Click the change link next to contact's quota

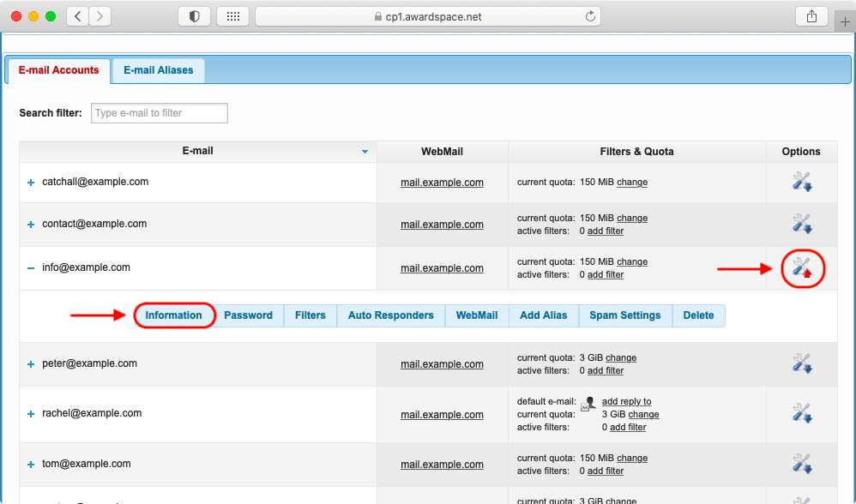632,218
